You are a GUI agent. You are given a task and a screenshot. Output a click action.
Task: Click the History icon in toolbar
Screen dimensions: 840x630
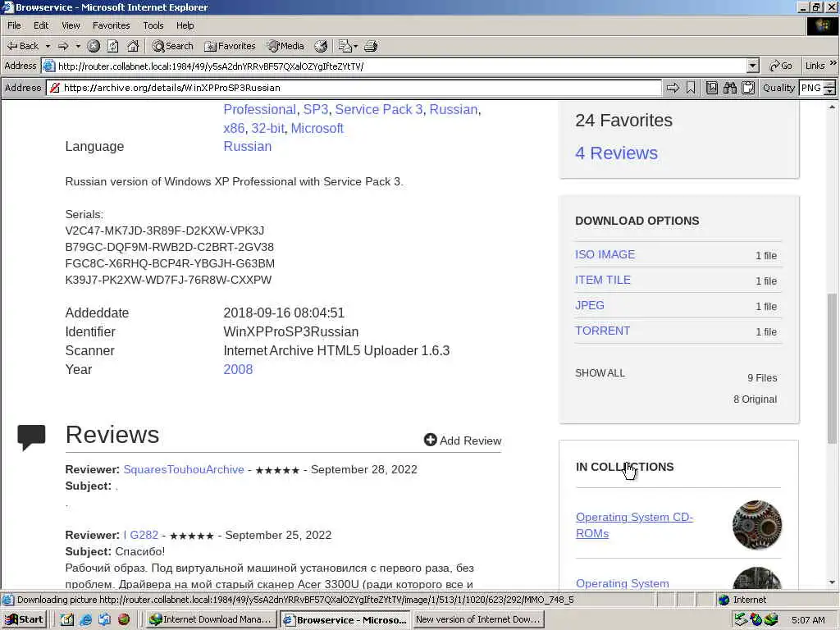click(321, 46)
